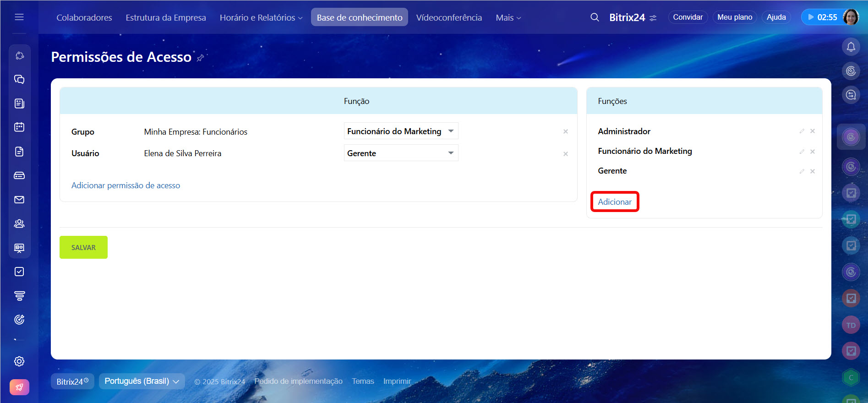
Task: Delete the Gerente role from Funções
Action: pyautogui.click(x=812, y=171)
